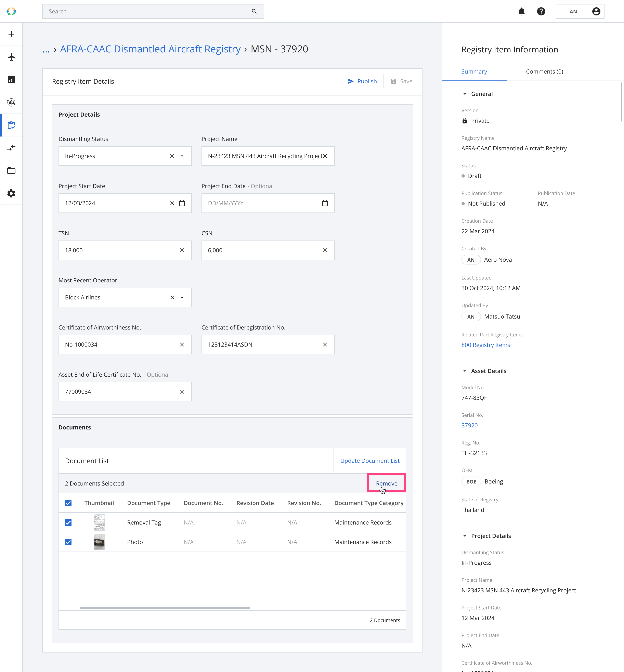Open the help question mark icon
The image size is (624, 672).
tap(541, 12)
